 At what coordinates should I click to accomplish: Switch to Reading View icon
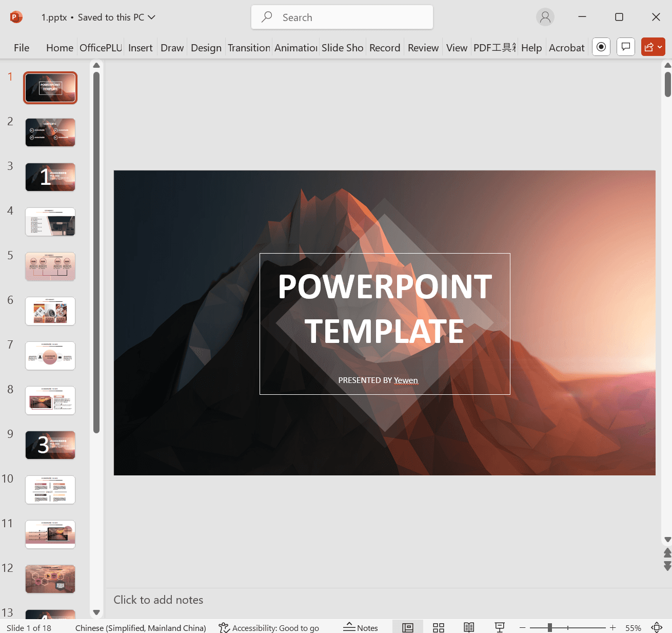(x=469, y=627)
